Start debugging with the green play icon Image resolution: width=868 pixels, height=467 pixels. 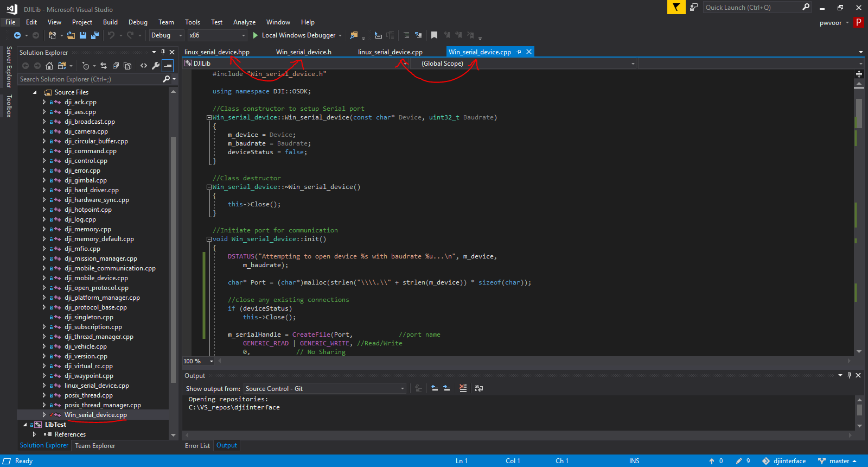(256, 35)
